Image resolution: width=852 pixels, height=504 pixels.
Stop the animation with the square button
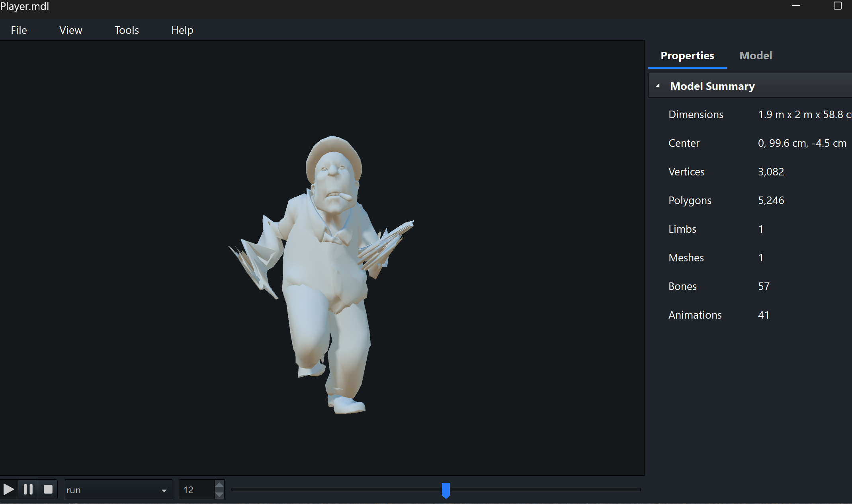[x=48, y=489]
